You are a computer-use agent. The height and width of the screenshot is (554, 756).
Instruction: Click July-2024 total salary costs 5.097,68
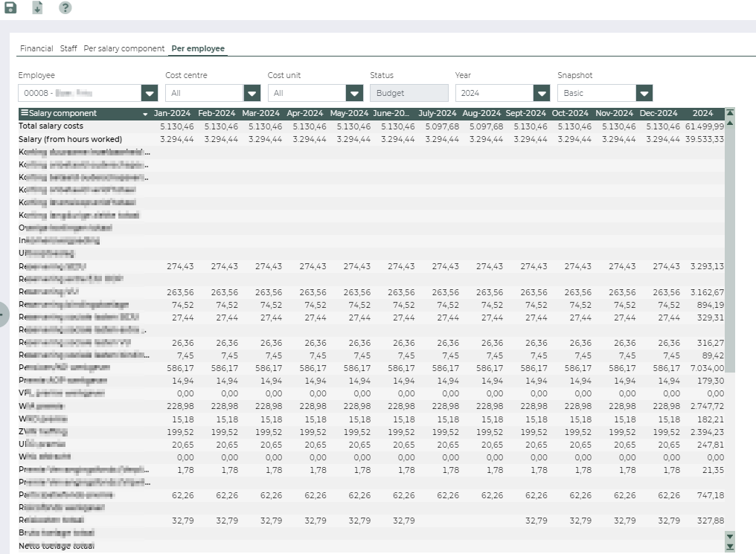(442, 126)
